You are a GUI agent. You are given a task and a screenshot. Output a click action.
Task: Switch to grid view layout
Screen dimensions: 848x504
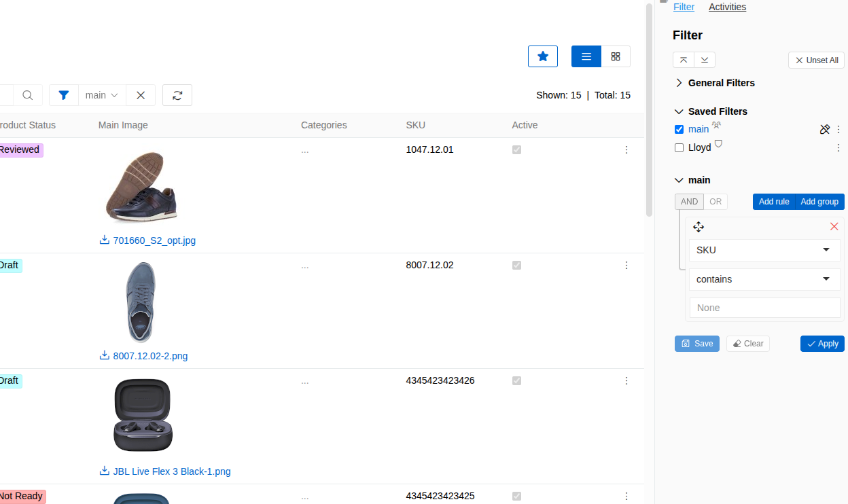tap(616, 56)
